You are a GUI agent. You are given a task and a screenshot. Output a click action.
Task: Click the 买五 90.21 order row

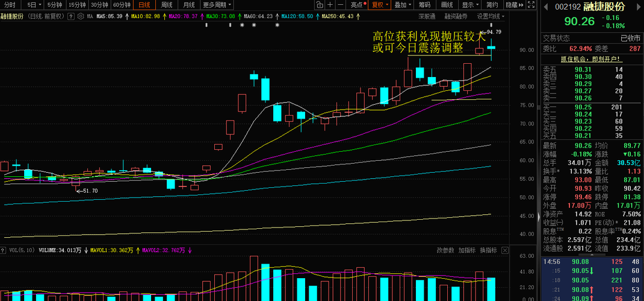[592, 135]
